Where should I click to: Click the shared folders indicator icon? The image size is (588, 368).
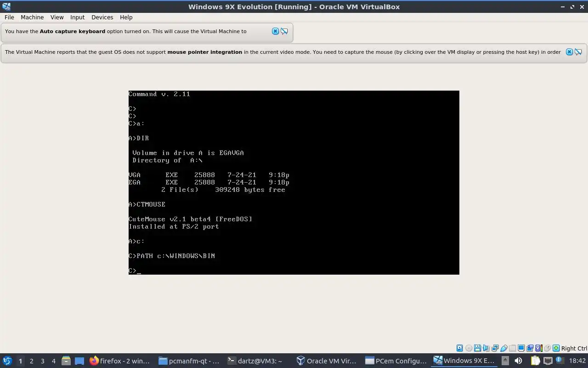[x=512, y=348]
